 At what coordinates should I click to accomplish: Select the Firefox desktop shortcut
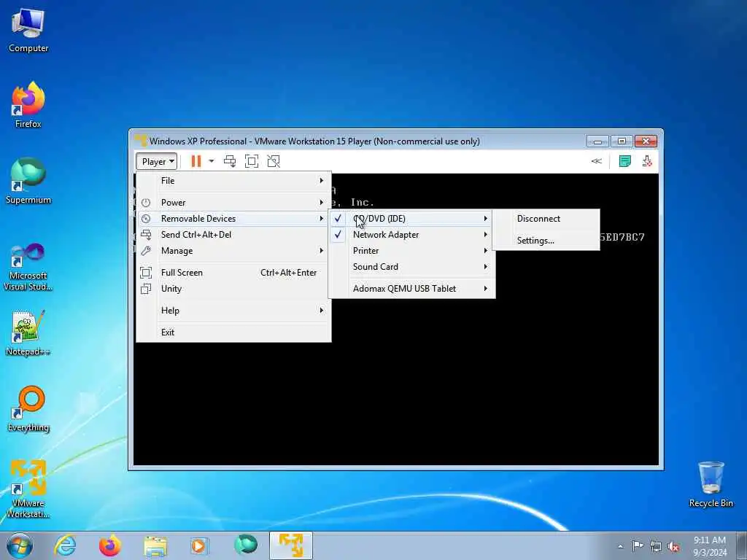(x=28, y=105)
